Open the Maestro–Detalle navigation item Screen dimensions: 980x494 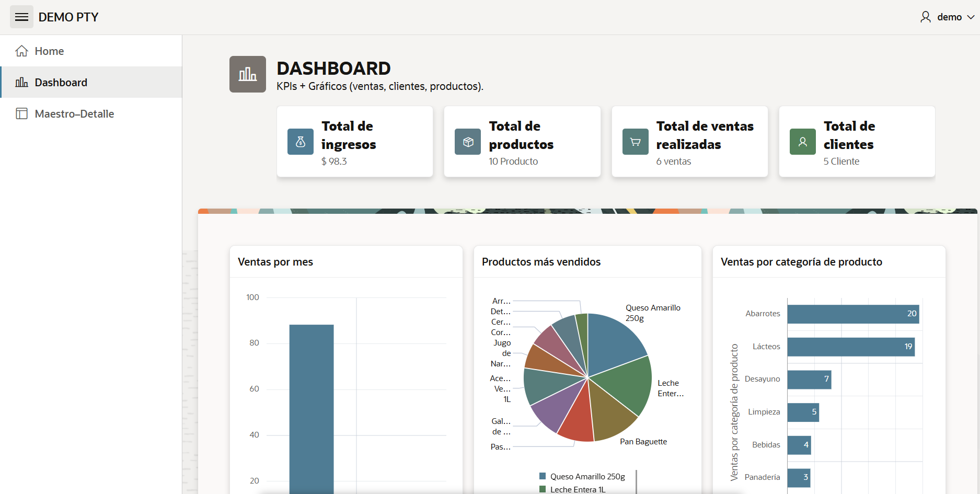pyautogui.click(x=74, y=114)
